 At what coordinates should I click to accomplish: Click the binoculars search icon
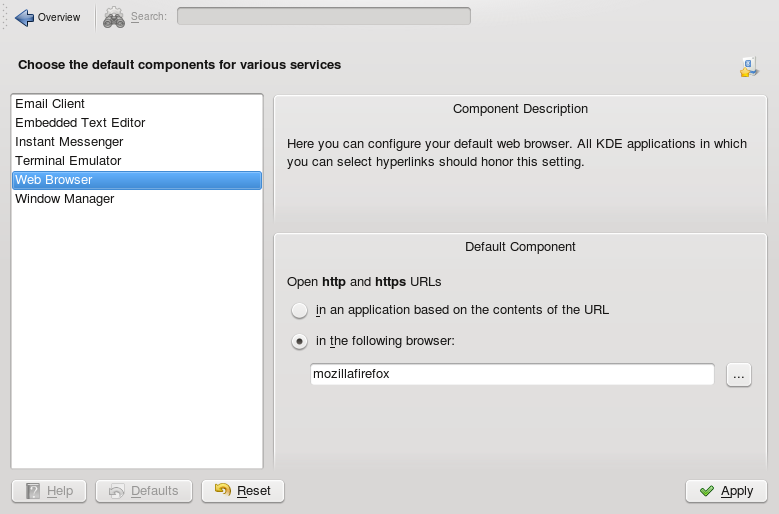point(114,17)
